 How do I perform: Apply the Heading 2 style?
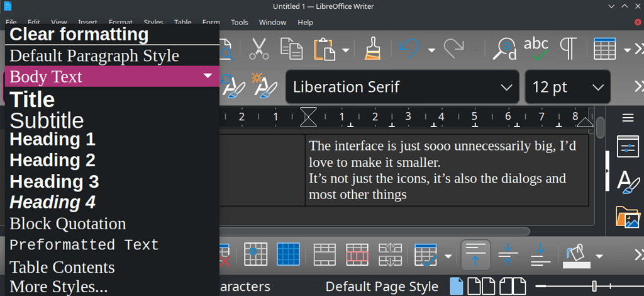[x=112, y=161]
